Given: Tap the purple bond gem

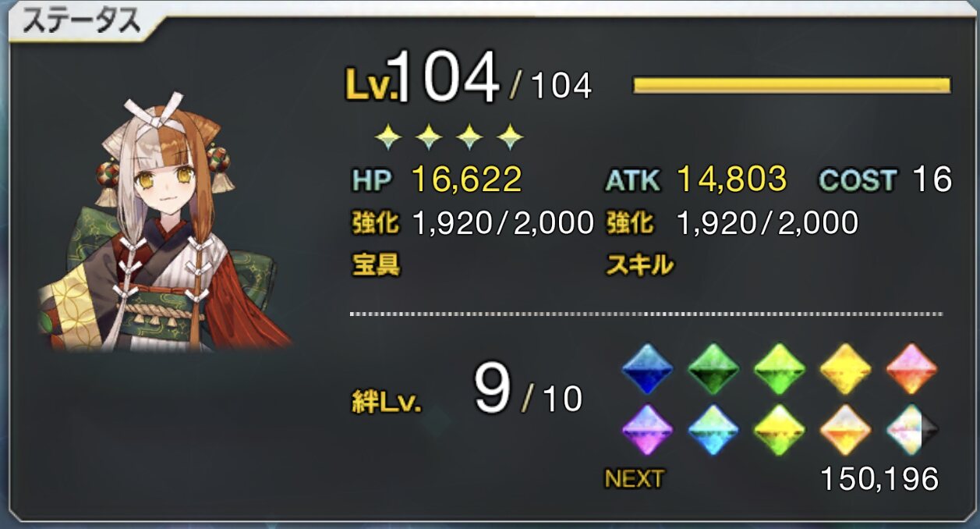Looking at the screenshot, I should [647, 430].
